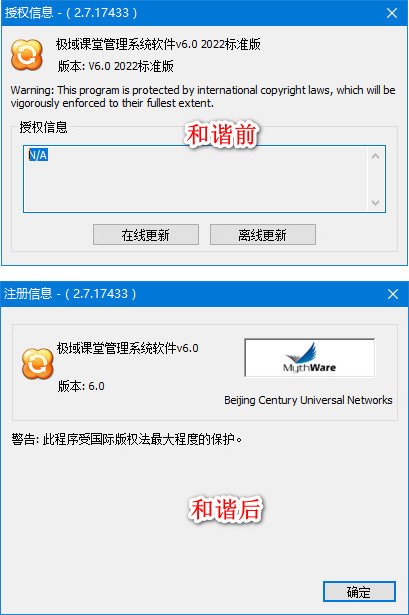Viewport: 409px width, 615px height.
Task: Click the MythWare logo image
Action: click(310, 358)
